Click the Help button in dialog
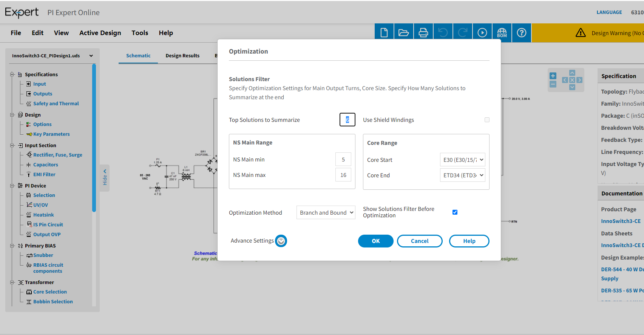The width and height of the screenshot is (644, 335). (469, 241)
